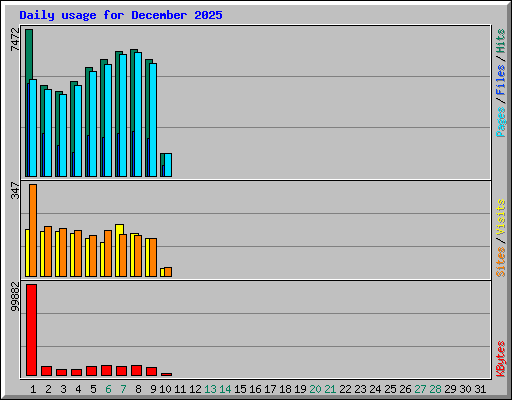Click day 15 on the x-axis
Viewport: 512px width, 400px height.
coord(240,389)
